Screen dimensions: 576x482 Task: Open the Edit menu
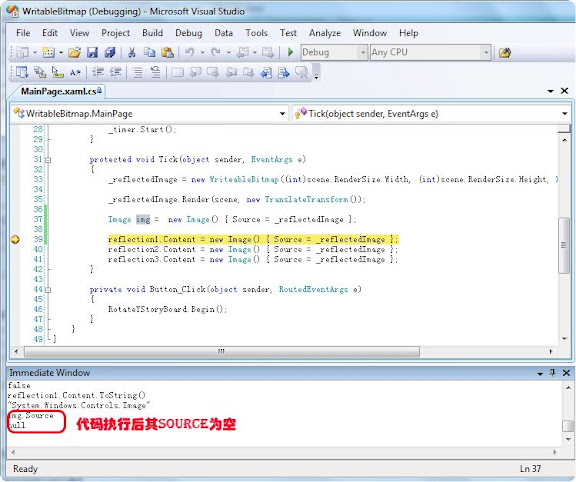[50, 33]
